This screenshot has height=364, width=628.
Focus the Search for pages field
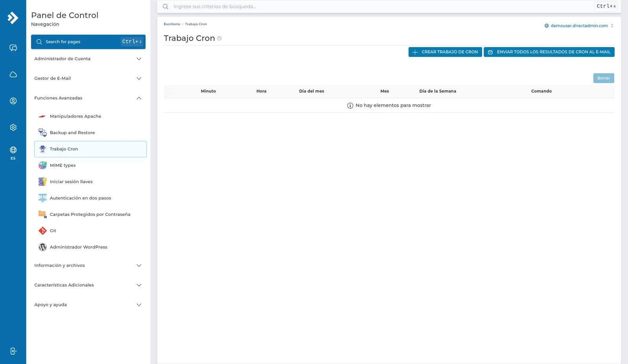click(x=88, y=42)
